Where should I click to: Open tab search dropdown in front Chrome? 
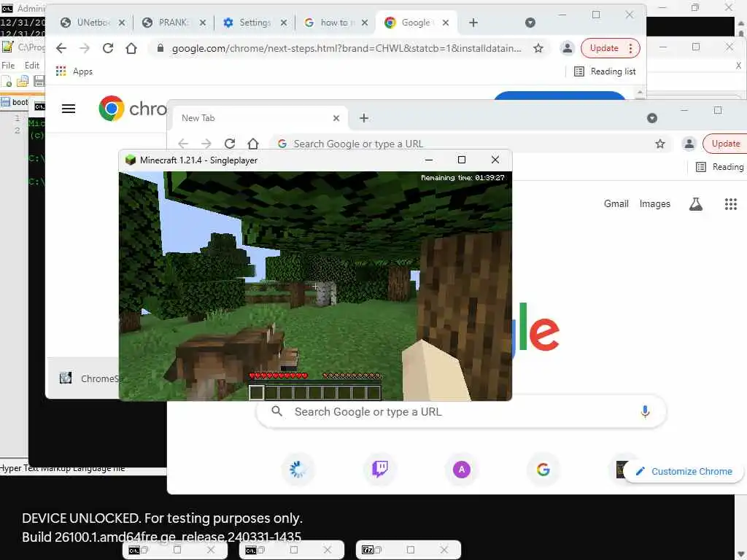(x=652, y=118)
